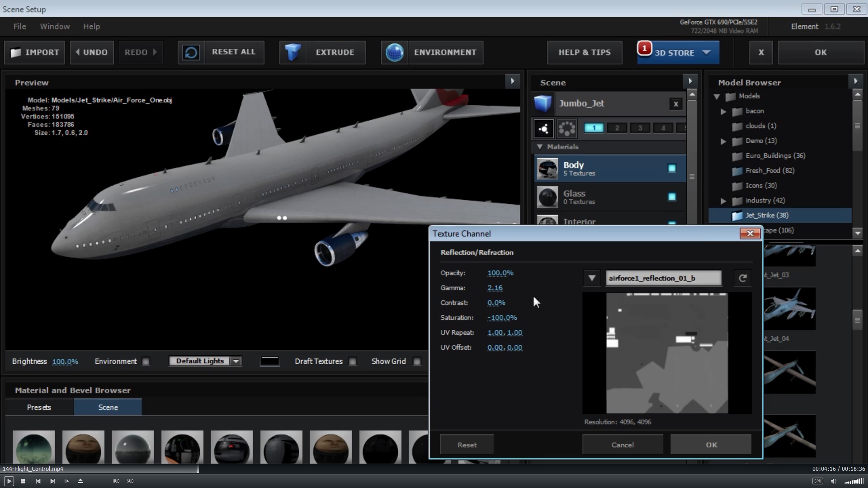The image size is (868, 488).
Task: Click the Jumbo_Jet blue cube icon
Action: [542, 103]
